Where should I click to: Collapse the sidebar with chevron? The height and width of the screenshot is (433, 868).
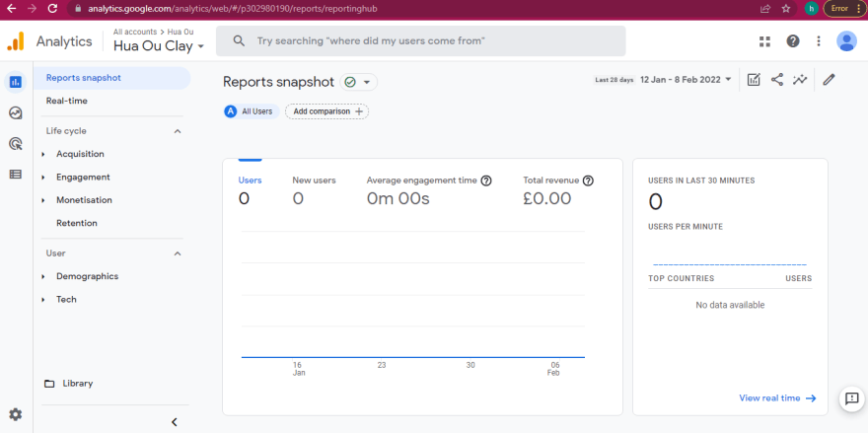(x=174, y=422)
